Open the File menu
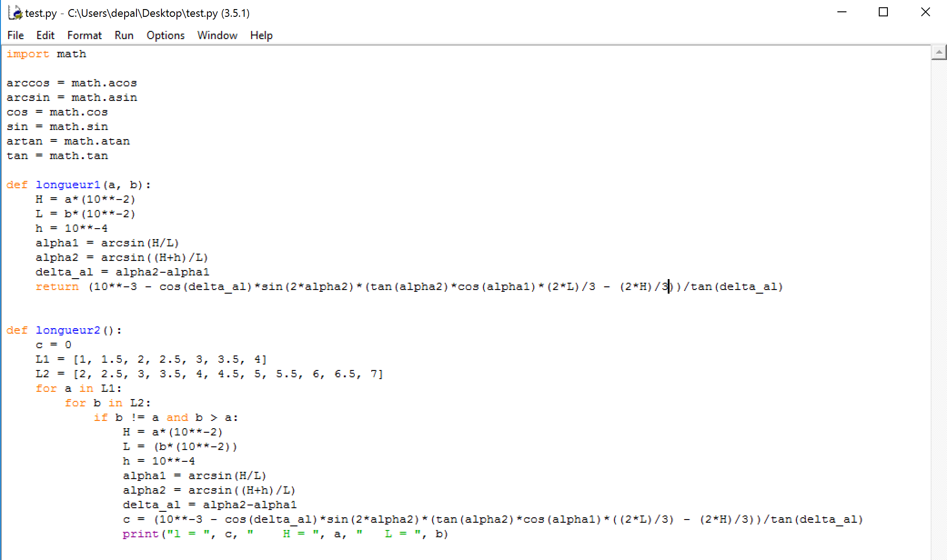 pos(15,35)
